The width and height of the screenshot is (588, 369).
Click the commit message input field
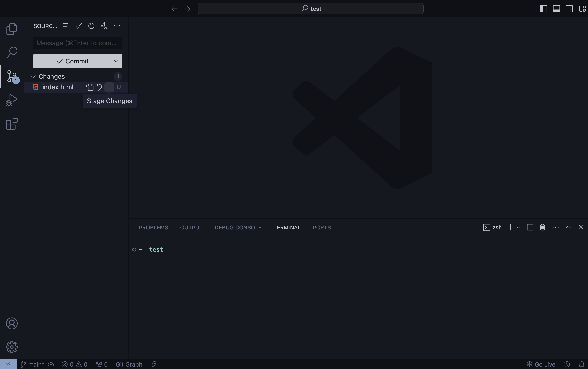[x=78, y=43]
